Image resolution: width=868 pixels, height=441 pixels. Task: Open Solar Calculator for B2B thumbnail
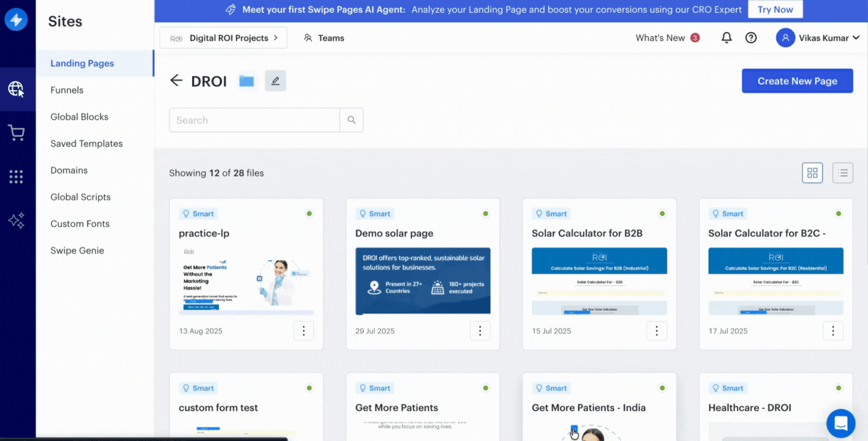pyautogui.click(x=599, y=281)
